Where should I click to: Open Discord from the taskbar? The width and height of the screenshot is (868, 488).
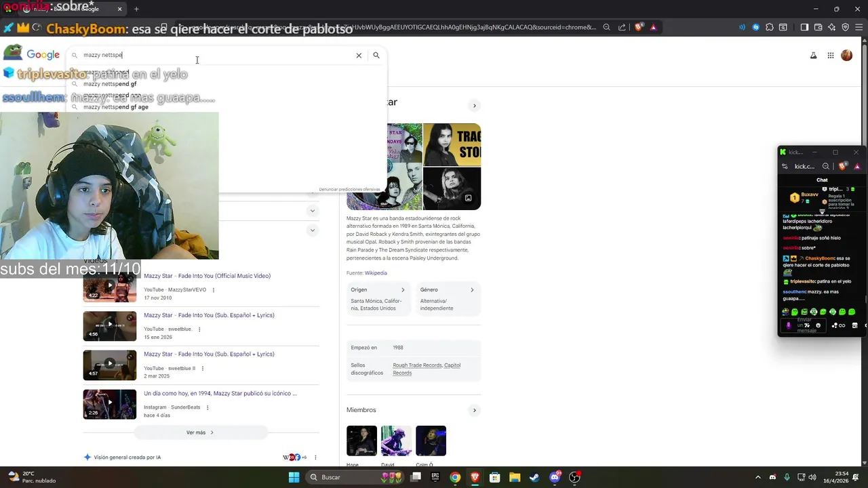pos(555,477)
